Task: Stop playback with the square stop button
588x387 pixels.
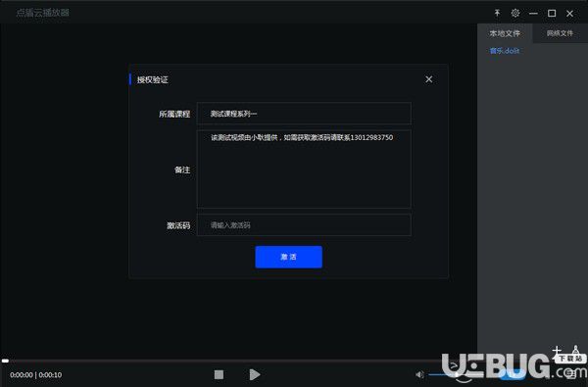Action: point(219,374)
